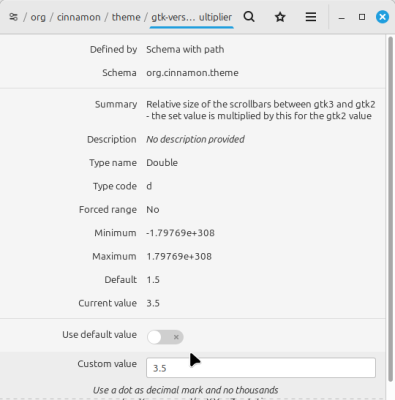The height and width of the screenshot is (400, 395).
Task: Navigate to the cinnamon path segment
Action: click(x=79, y=17)
